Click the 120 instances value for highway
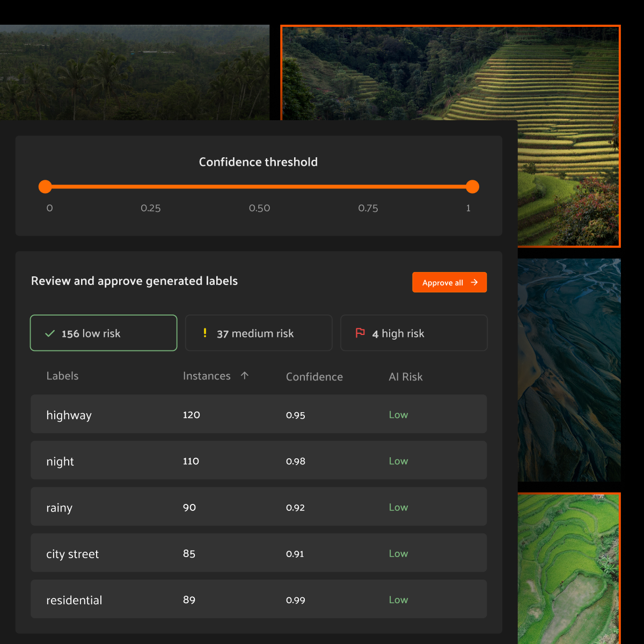This screenshot has height=644, width=644. (192, 415)
